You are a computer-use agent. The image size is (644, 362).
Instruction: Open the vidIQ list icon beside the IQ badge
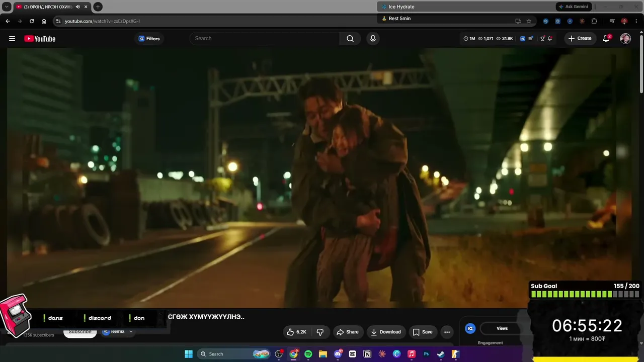tap(530, 39)
